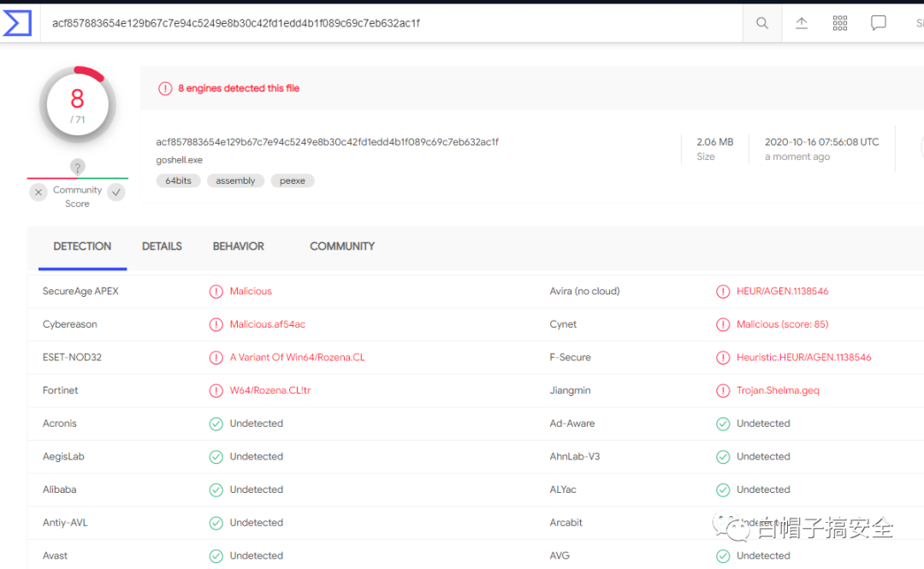Click the 64bits tag
This screenshot has width=924, height=569.
point(179,181)
